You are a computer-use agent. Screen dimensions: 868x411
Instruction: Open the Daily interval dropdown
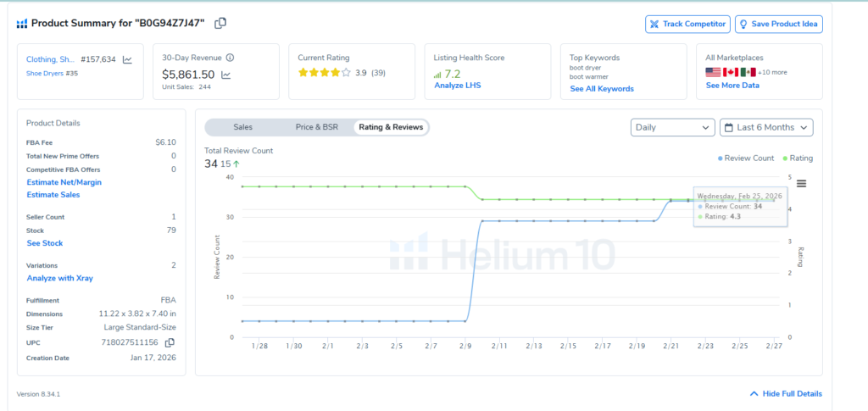(x=672, y=127)
